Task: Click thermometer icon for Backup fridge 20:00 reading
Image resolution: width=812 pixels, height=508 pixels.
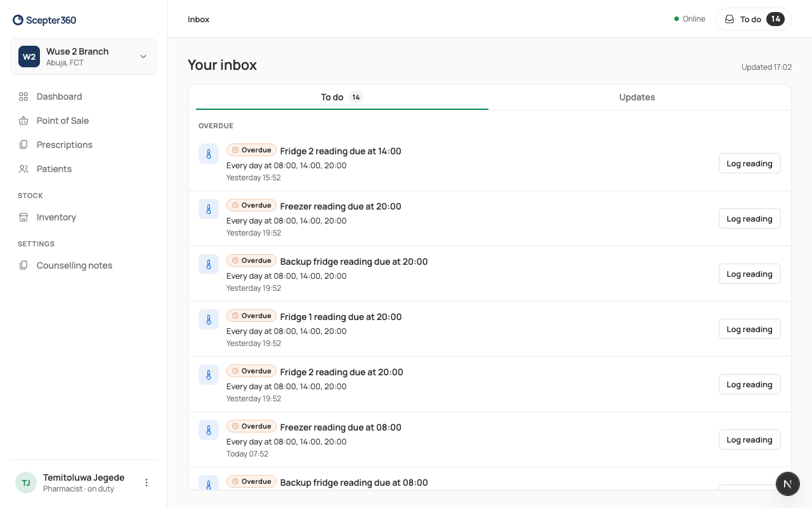Action: [209, 264]
